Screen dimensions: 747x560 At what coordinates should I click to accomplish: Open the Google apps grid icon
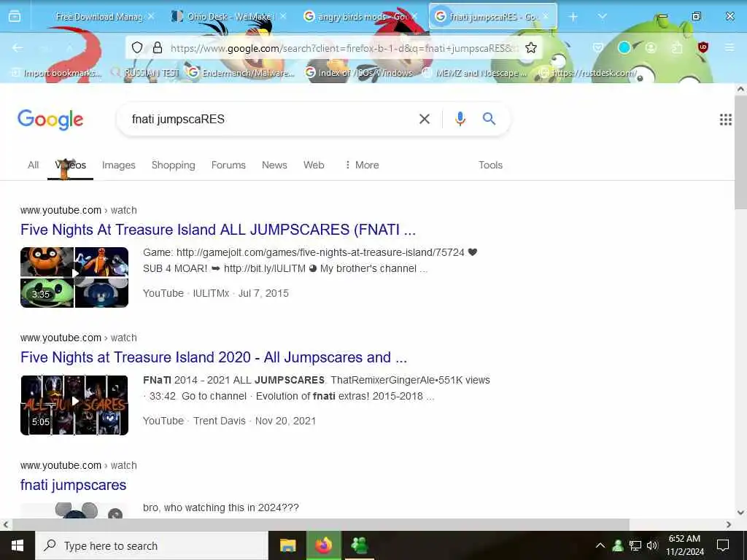coord(726,120)
